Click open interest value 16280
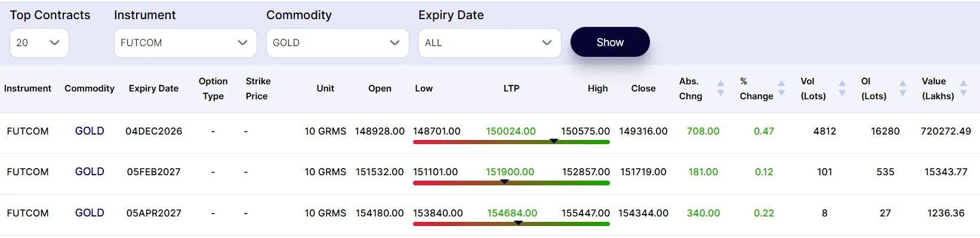This screenshot has height=238, width=980. (x=885, y=131)
